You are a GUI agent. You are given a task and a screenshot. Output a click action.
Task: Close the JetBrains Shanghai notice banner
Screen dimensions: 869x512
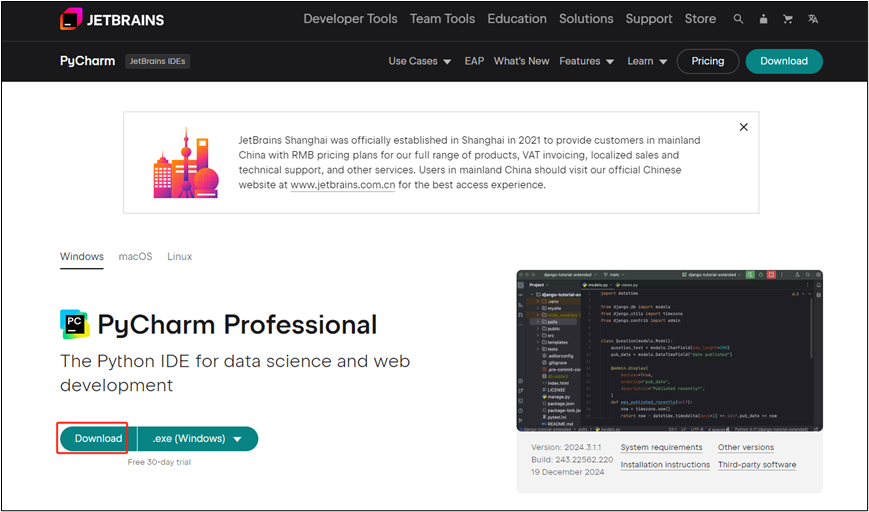[x=744, y=127]
